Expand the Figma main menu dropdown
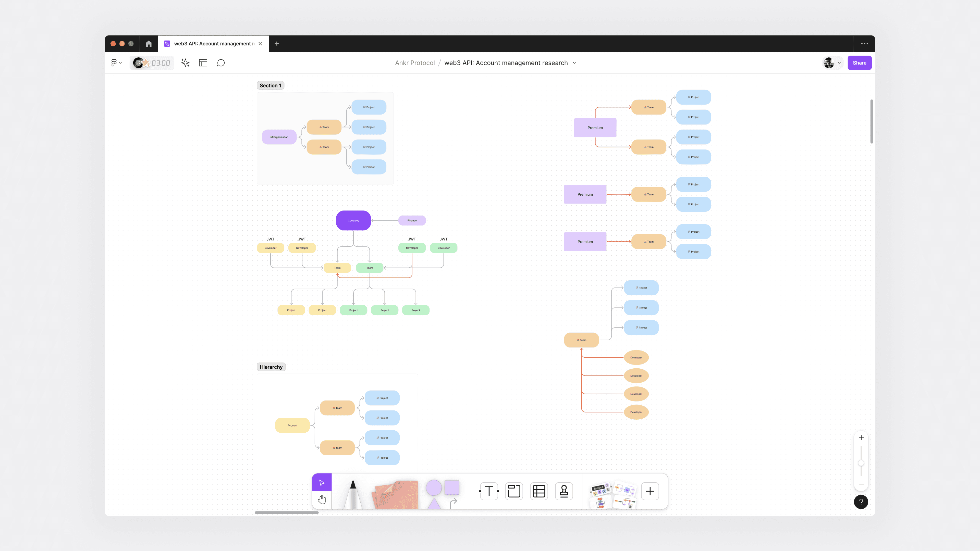Viewport: 980px width, 551px height. click(116, 63)
